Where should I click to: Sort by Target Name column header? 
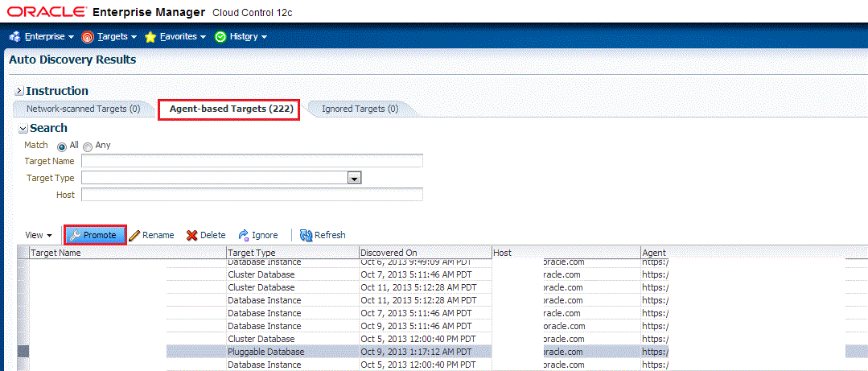127,253
